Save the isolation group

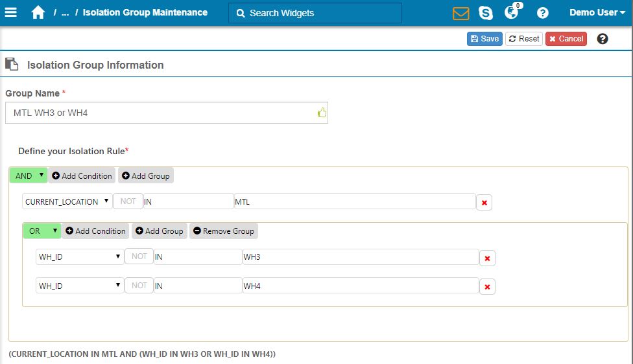pos(484,39)
